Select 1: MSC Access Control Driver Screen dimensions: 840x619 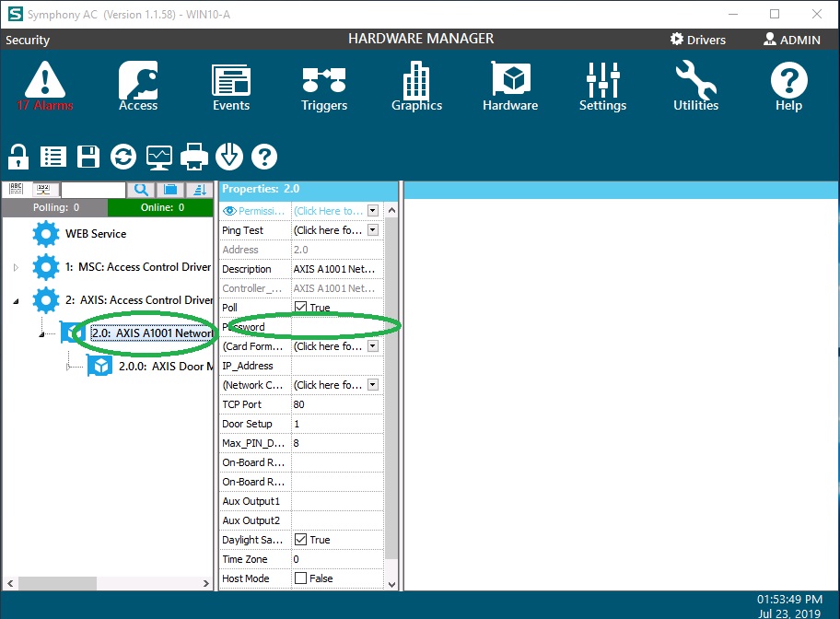click(x=138, y=267)
